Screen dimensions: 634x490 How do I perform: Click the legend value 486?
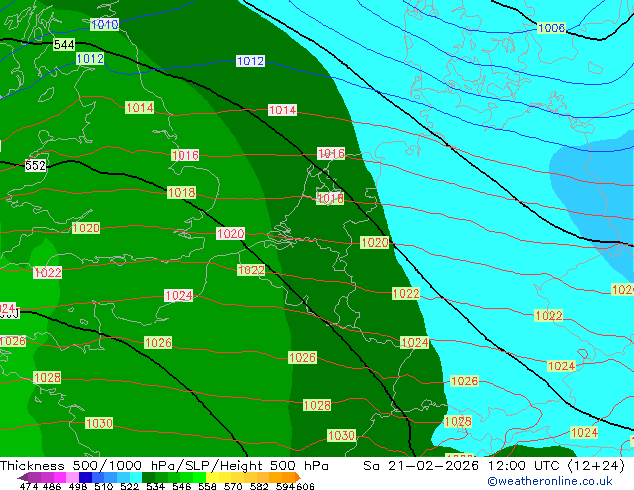52,486
